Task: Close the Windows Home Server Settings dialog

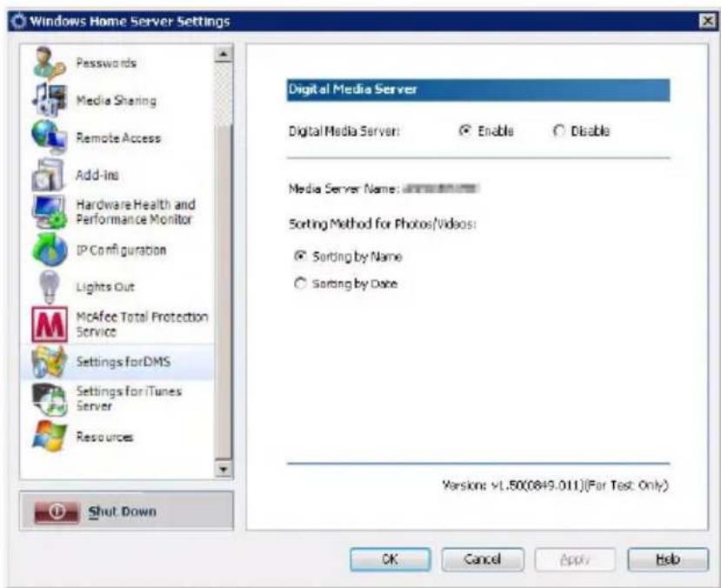Action: coord(707,21)
